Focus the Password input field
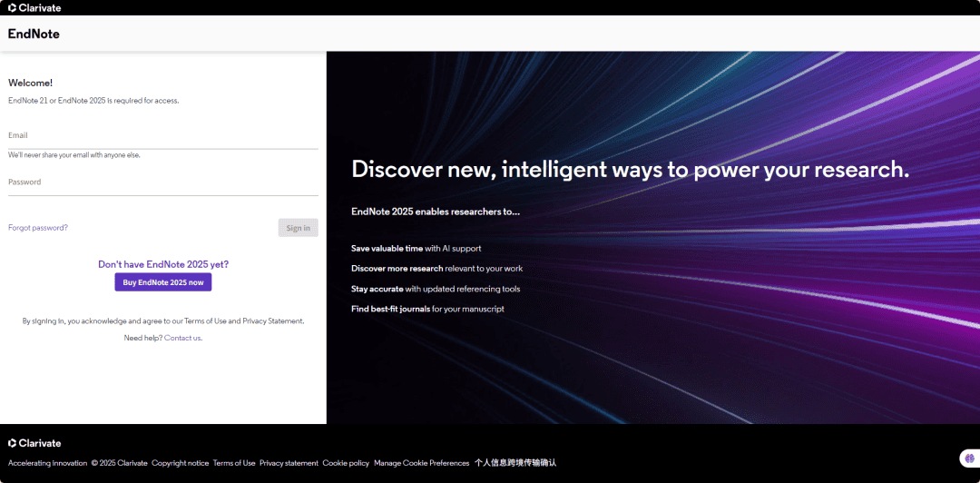The image size is (980, 483). (163, 182)
